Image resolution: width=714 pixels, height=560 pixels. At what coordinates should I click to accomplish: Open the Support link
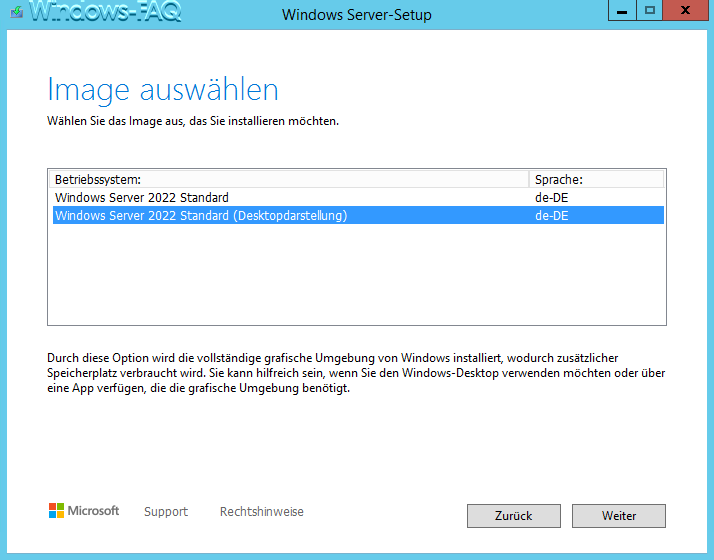[166, 512]
